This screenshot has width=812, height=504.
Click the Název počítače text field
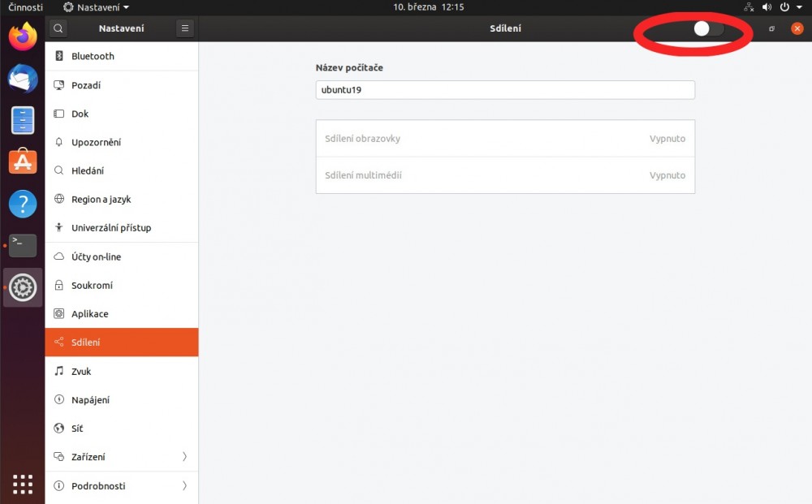click(505, 90)
